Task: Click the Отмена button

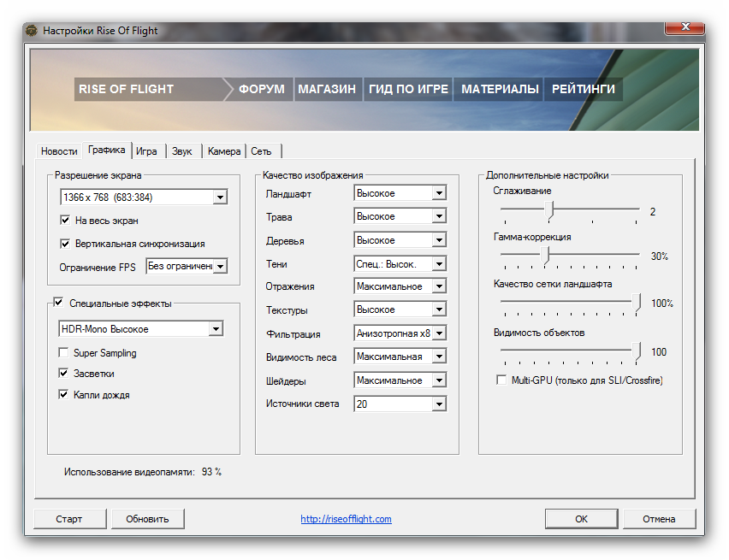Action: pyautogui.click(x=659, y=519)
